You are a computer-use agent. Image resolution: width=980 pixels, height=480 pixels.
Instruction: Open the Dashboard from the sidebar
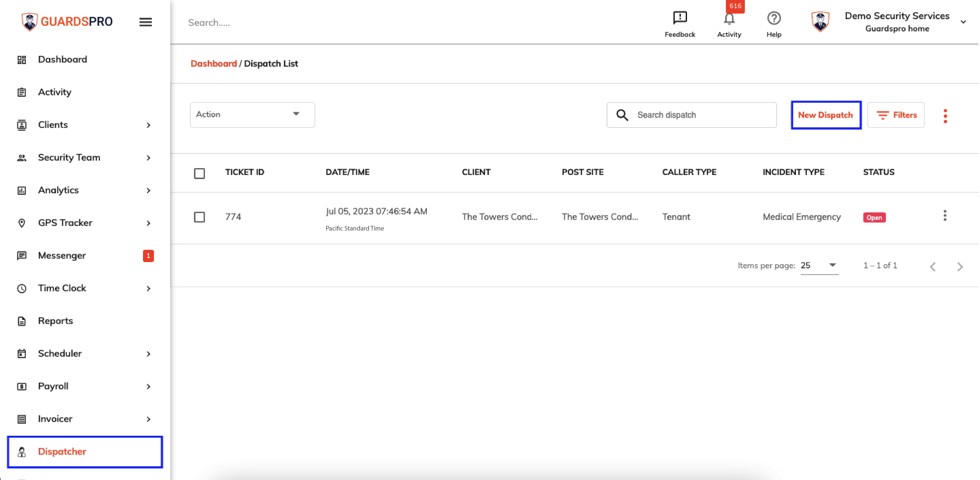(x=62, y=59)
